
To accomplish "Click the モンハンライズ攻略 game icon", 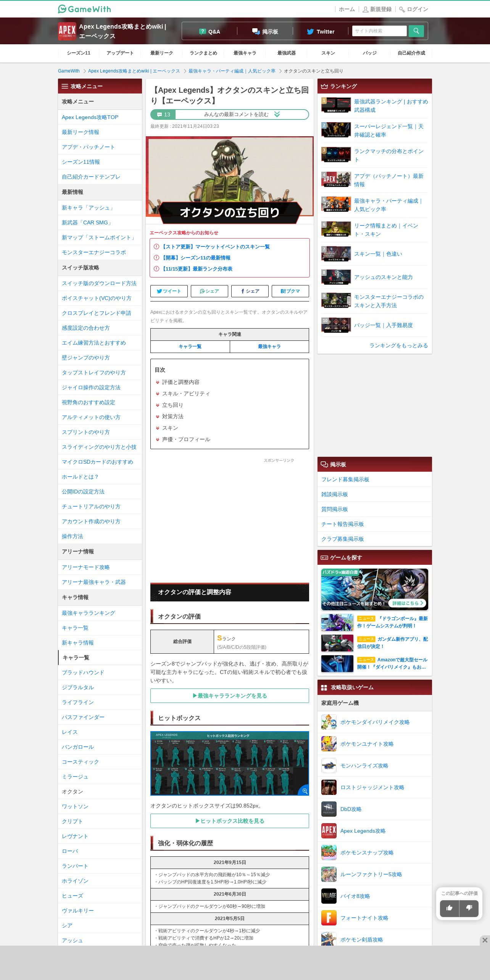I will click(x=329, y=766).
